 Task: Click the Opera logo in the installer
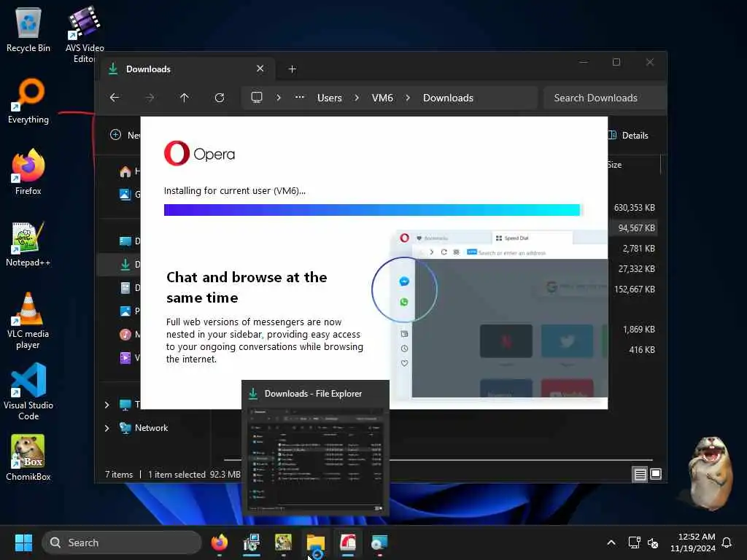click(x=200, y=153)
